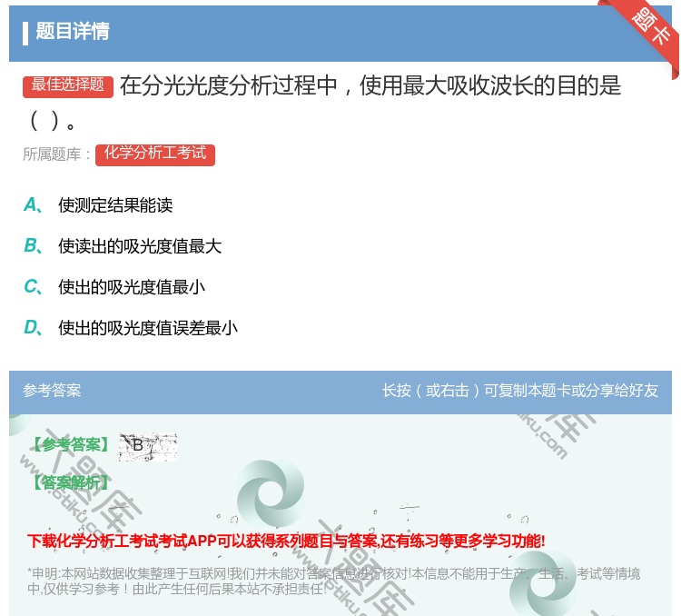
Task: Select option C 使出的吸光度值最小
Action: (114, 286)
